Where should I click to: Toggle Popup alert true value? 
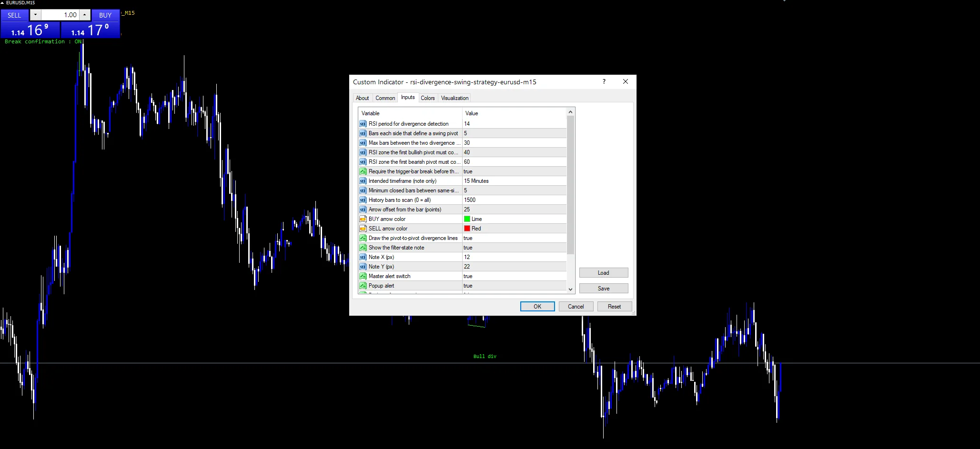pyautogui.click(x=515, y=286)
